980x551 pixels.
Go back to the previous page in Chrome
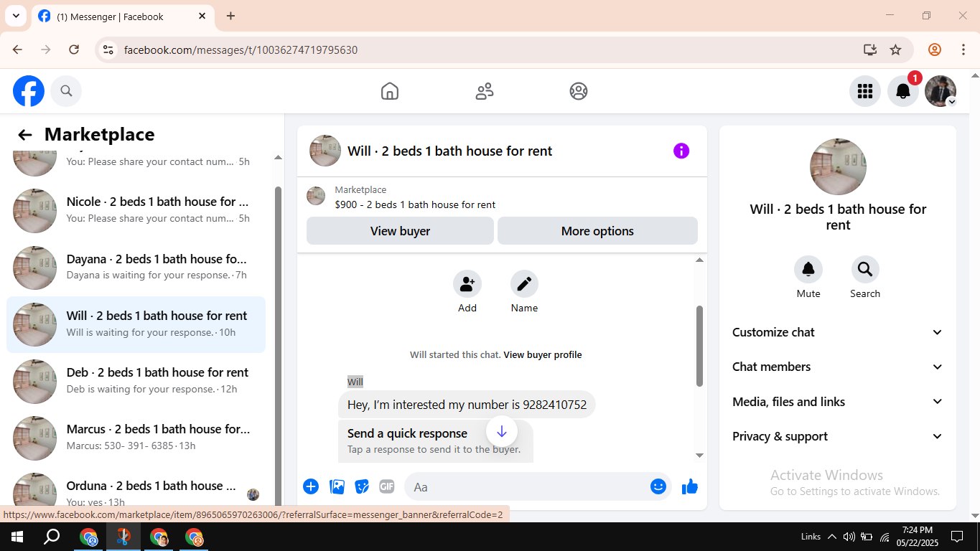[x=17, y=50]
